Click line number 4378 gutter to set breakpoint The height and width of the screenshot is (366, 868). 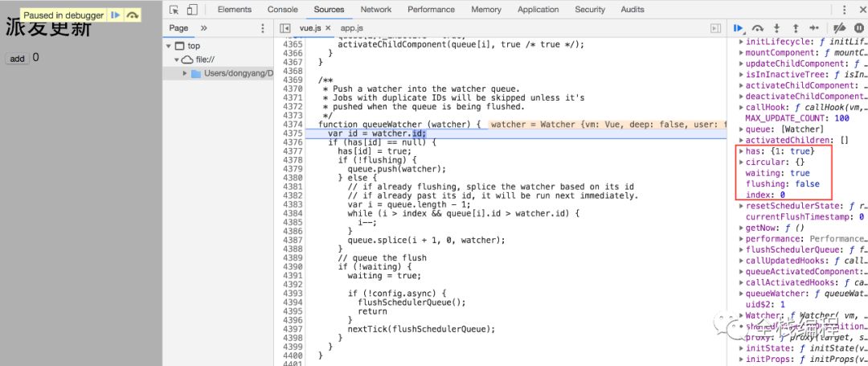293,160
